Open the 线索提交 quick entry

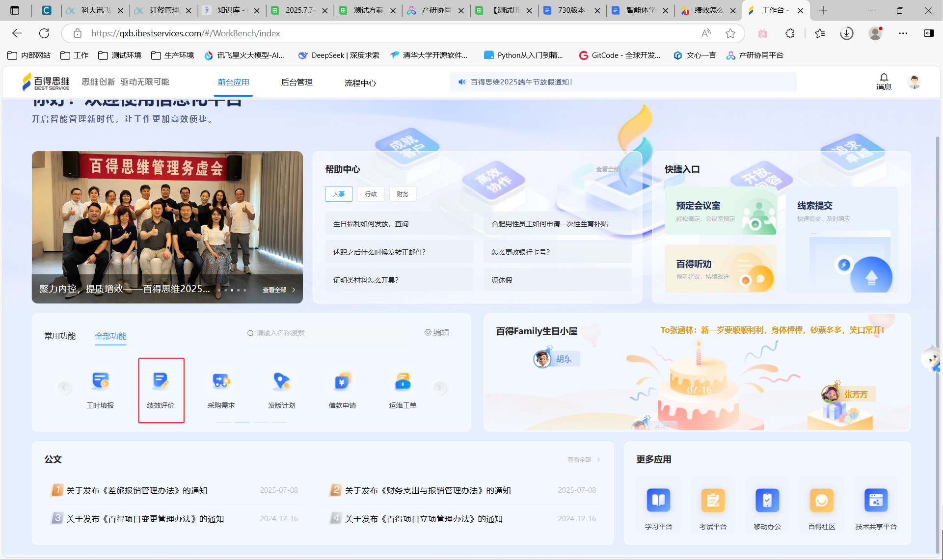pyautogui.click(x=842, y=240)
